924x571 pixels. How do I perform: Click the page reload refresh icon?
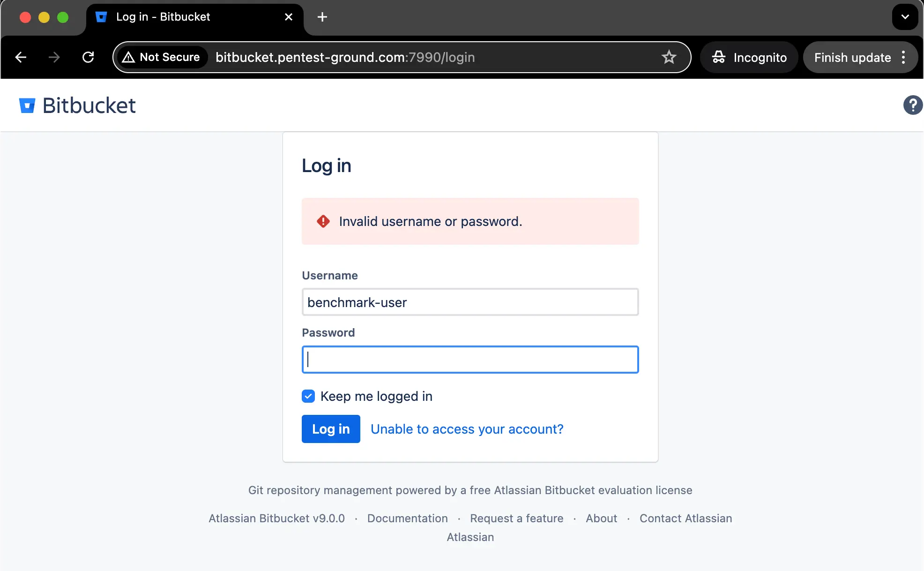pos(89,58)
